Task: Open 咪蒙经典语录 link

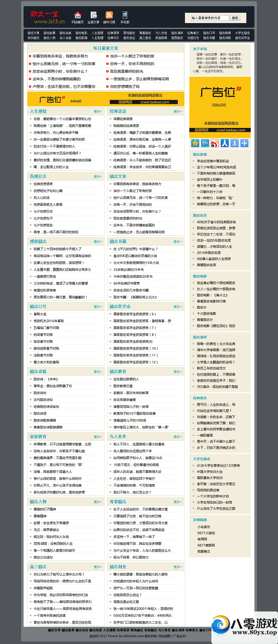Action: 123,119
